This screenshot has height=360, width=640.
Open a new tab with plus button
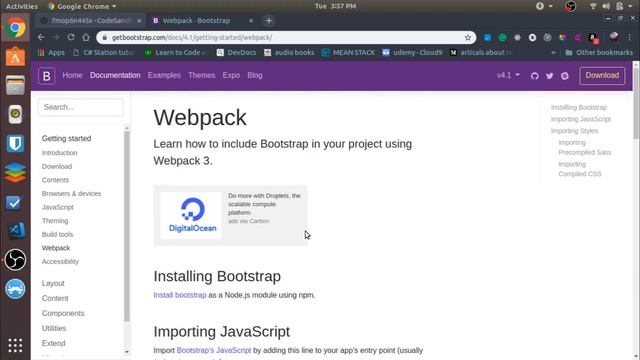pyautogui.click(x=269, y=20)
